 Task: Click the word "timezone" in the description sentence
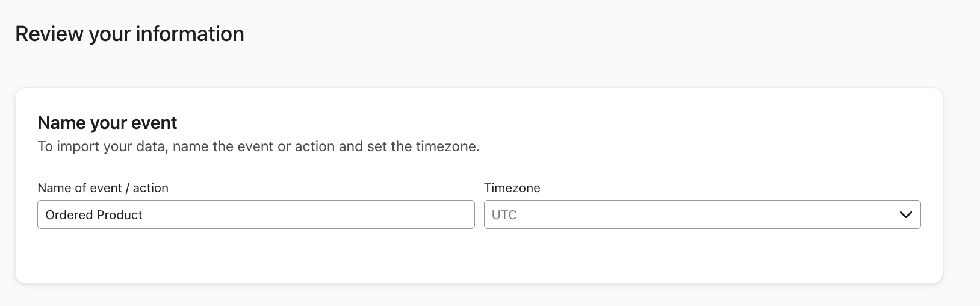447,146
